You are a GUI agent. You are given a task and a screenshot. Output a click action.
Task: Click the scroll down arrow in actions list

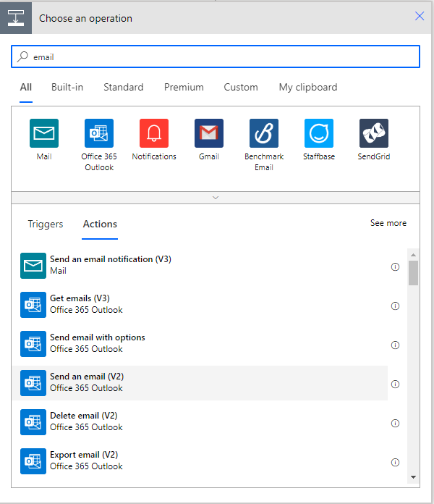(x=413, y=476)
